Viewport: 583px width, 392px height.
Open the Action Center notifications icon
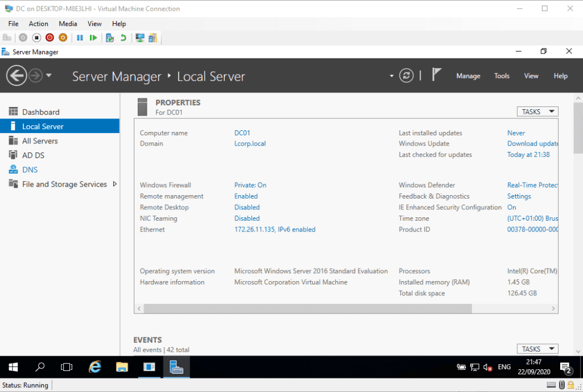point(565,368)
